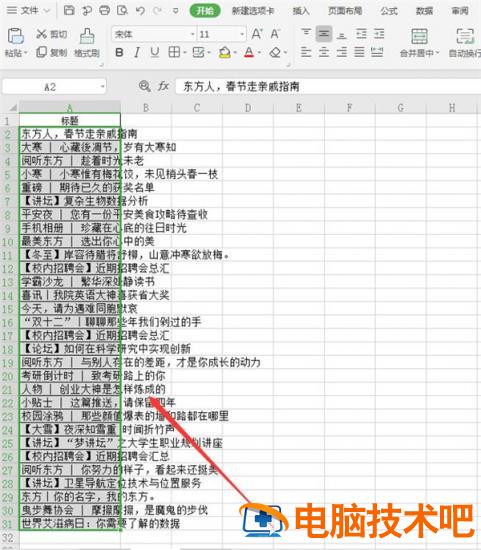The image size is (481, 550).
Task: Toggle Underline formatting
Action: 155,53
